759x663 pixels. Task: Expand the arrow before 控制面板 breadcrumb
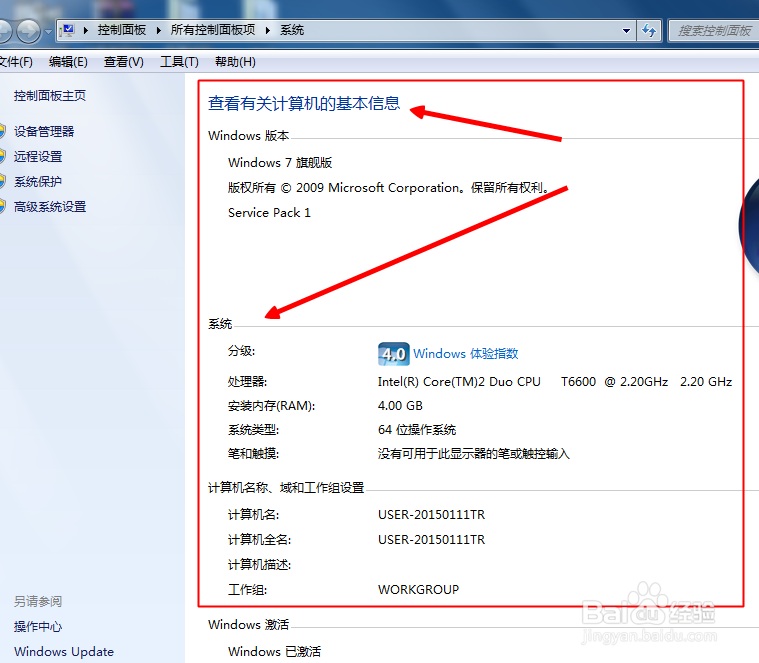(86, 30)
